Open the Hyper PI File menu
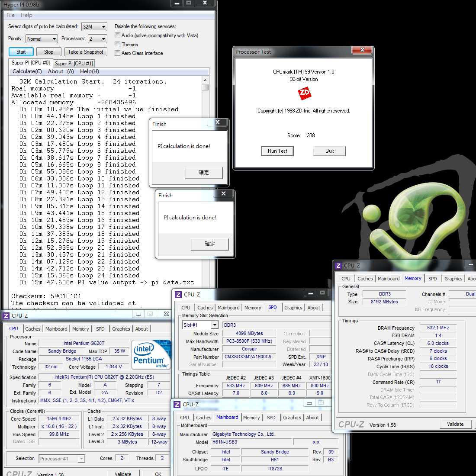The width and height of the screenshot is (476, 476). click(10, 15)
